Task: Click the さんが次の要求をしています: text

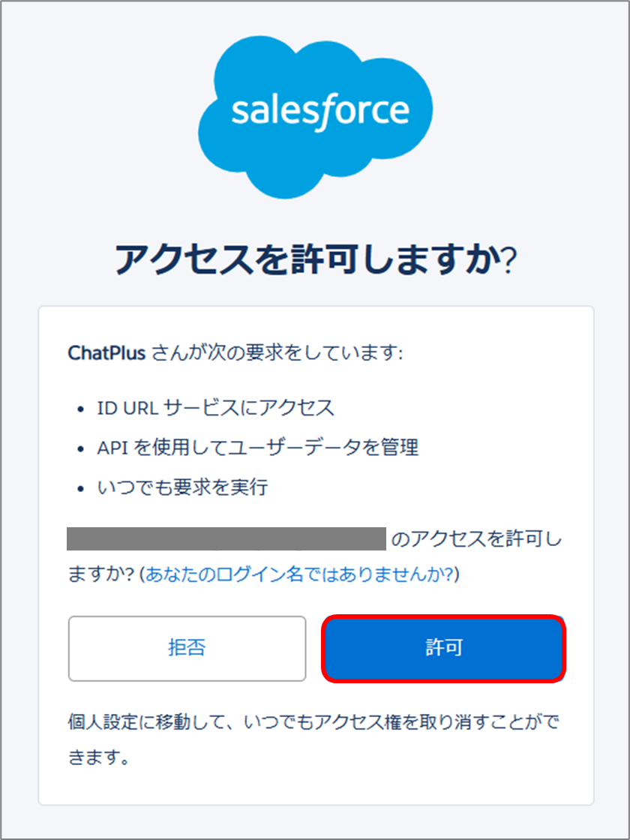Action: pyautogui.click(x=277, y=353)
